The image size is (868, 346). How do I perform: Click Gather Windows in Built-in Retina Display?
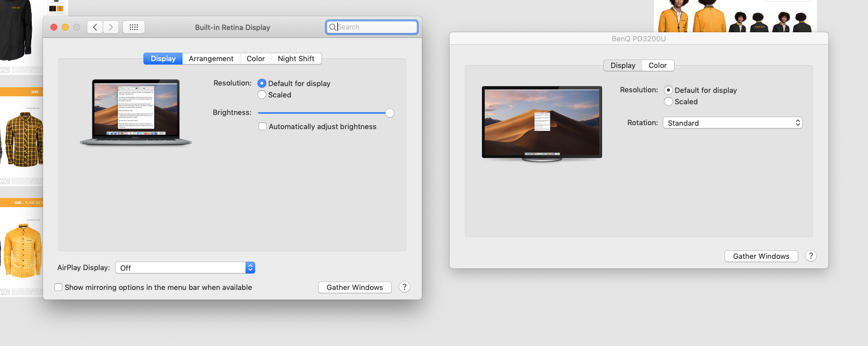point(355,287)
